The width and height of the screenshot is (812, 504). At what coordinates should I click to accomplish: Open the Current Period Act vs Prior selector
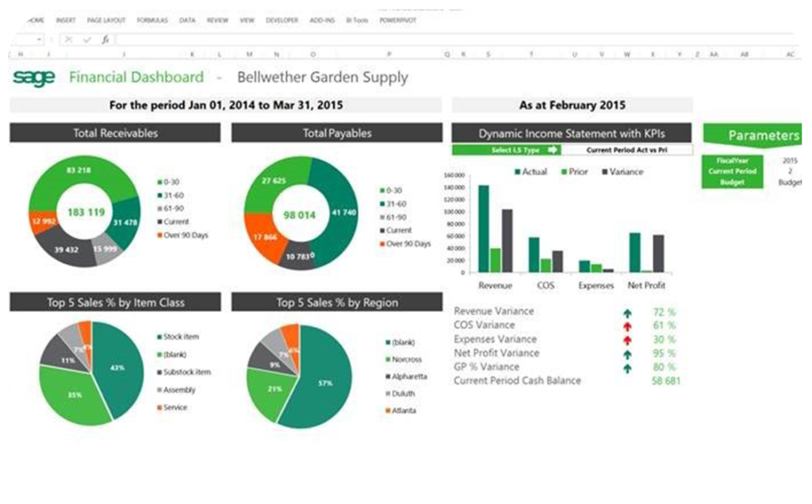pos(626,150)
